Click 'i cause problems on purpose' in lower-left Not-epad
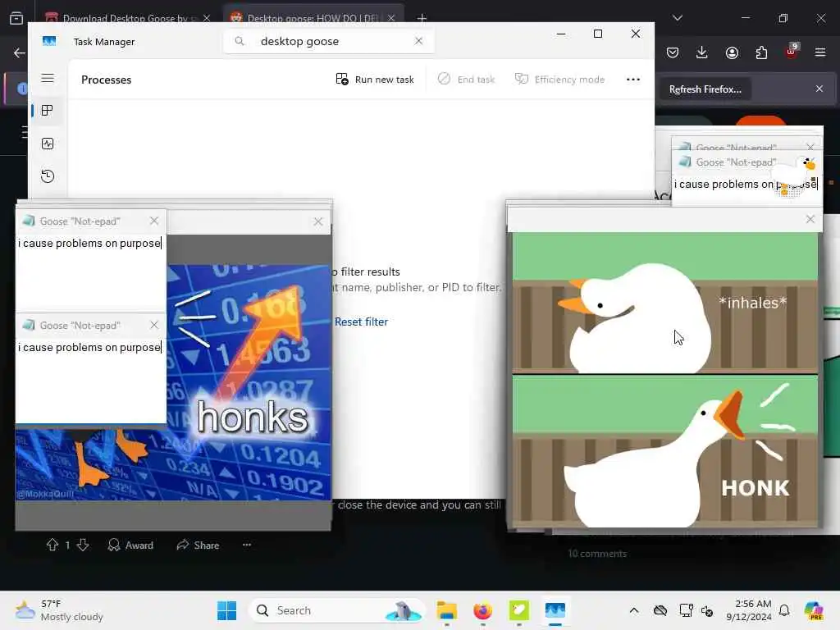840x630 pixels. 89,348
